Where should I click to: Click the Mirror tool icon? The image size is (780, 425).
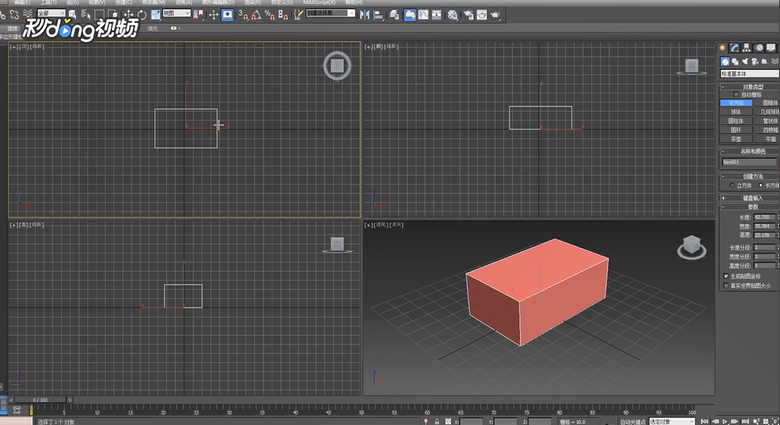click(365, 15)
